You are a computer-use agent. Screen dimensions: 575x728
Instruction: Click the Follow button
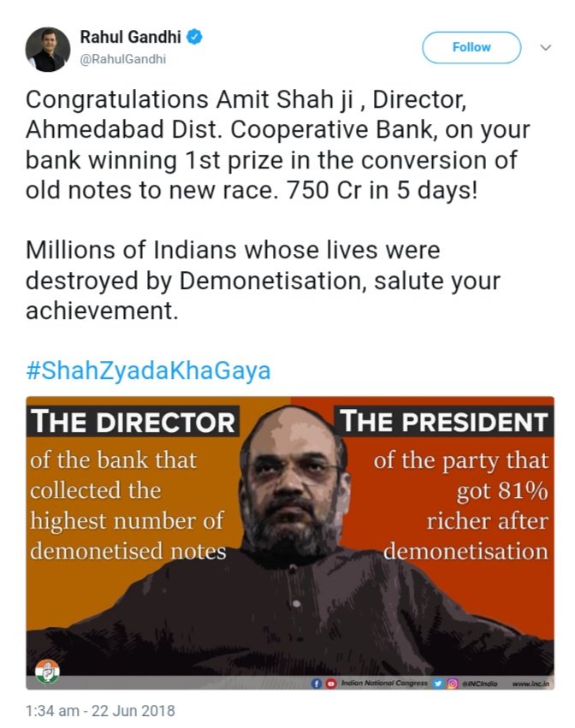(x=471, y=47)
